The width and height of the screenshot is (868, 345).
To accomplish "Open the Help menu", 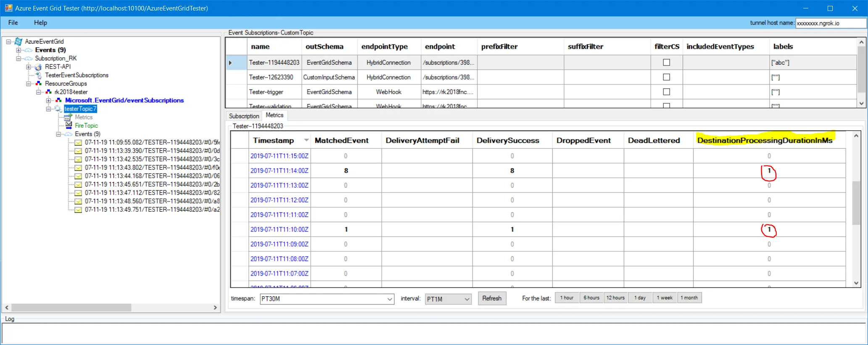I will pos(40,23).
